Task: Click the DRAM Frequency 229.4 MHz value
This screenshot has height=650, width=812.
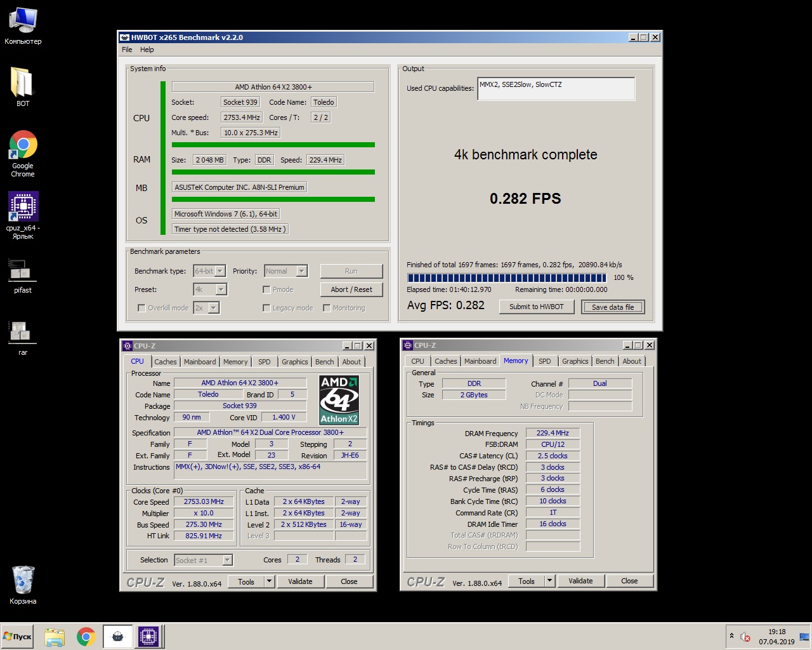Action: coord(553,433)
